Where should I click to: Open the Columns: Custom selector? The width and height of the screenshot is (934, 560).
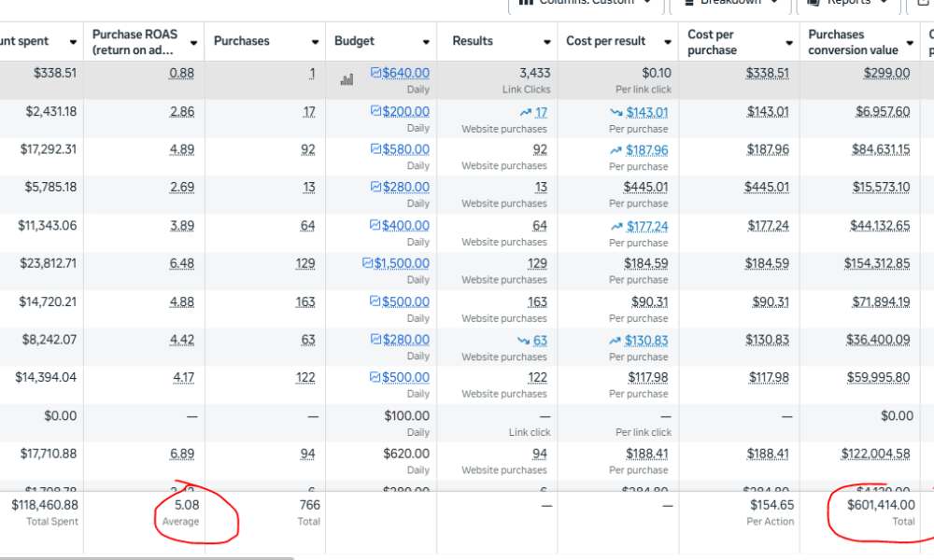pos(586,4)
